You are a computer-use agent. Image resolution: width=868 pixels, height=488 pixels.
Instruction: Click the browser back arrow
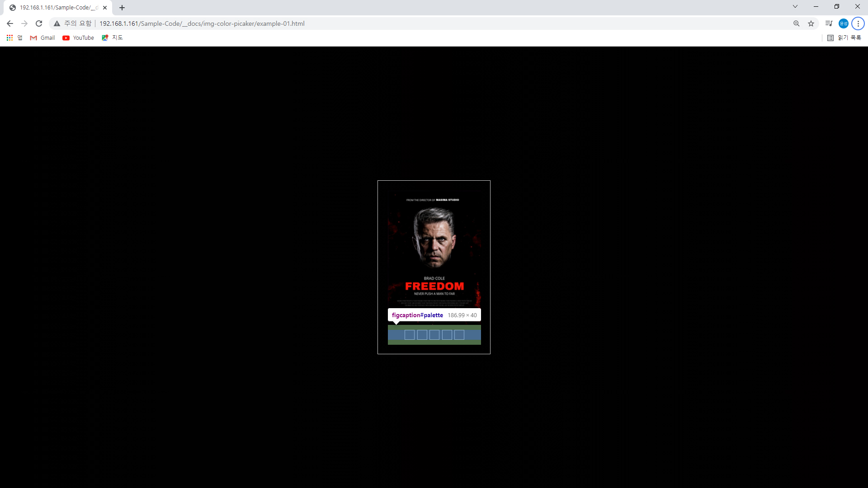tap(10, 23)
